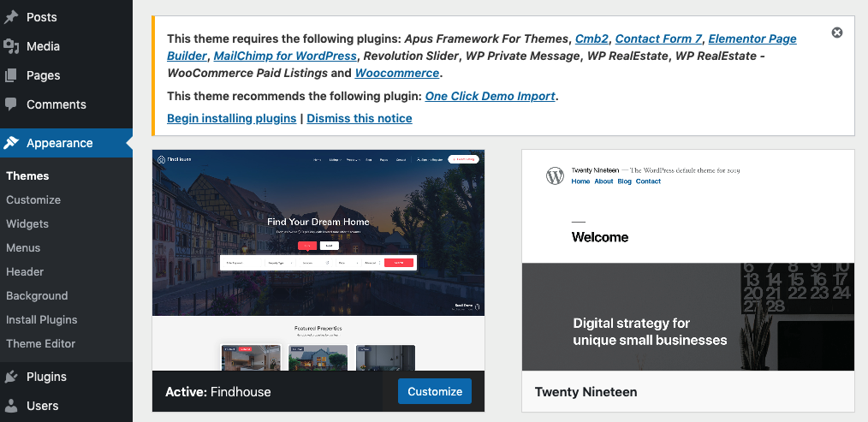Image resolution: width=868 pixels, height=422 pixels.
Task: Select the Twenty Nineteen theme thumbnail
Action: point(687,260)
